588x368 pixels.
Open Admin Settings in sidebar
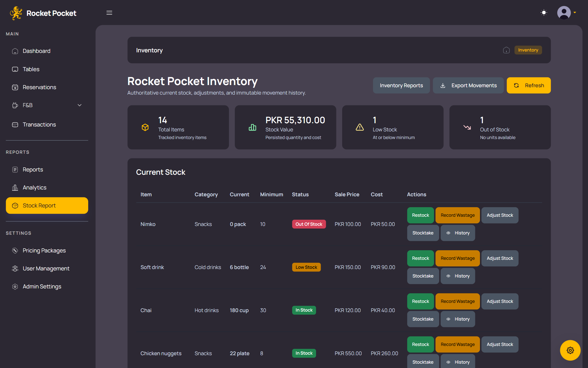click(x=47, y=286)
